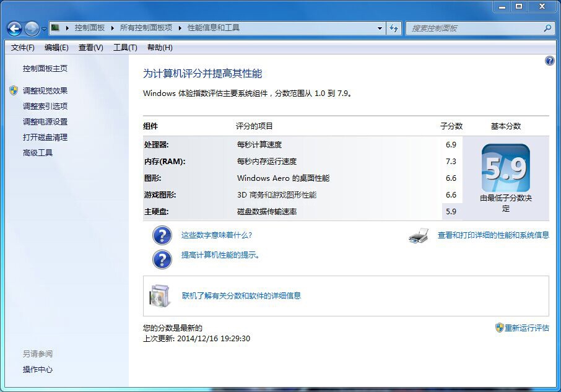Screen dimensions: 561x392
Task: Open the 编辑(E) menu
Action: (56, 48)
